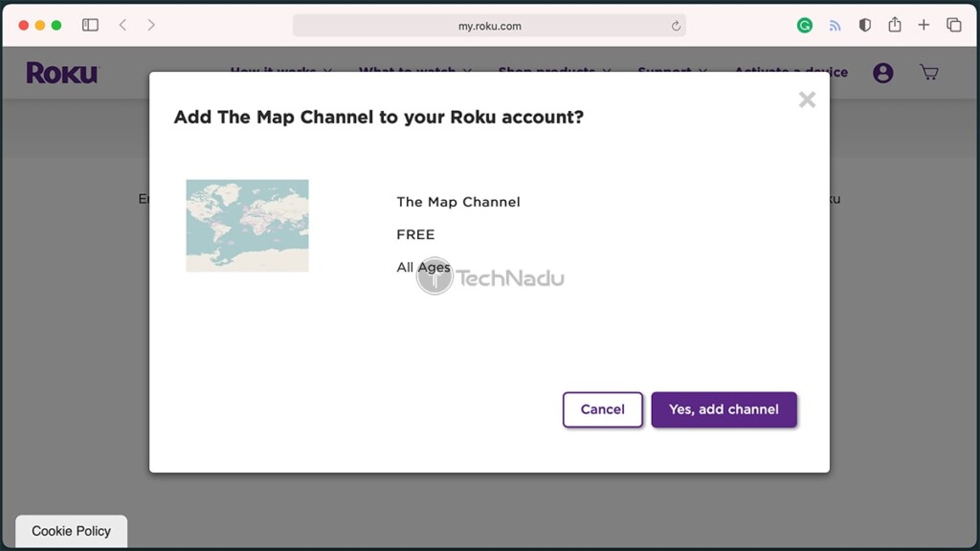Go forward using the browser forward arrow
The width and height of the screenshot is (980, 551).
coord(151,25)
